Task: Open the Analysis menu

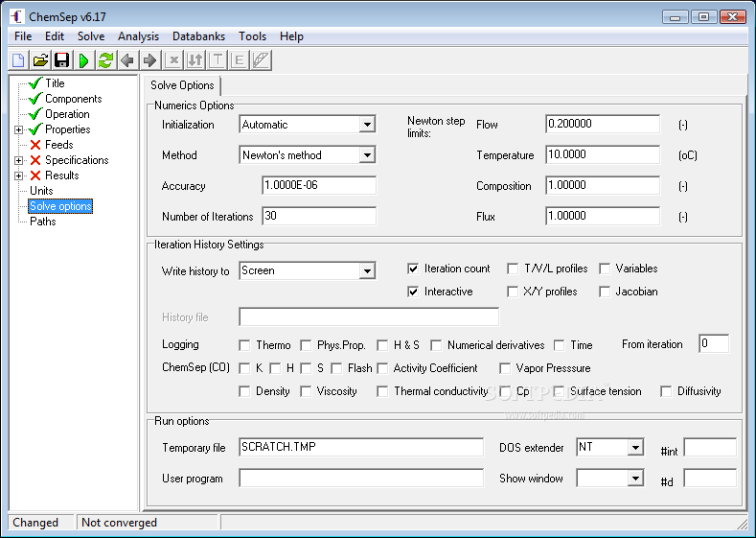Action: point(138,36)
